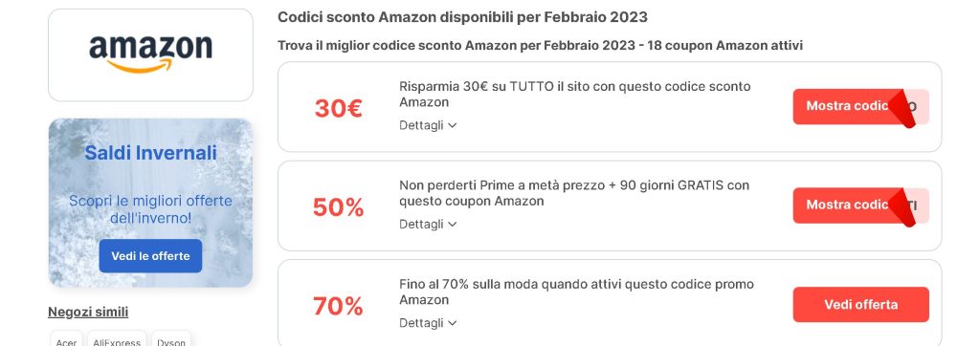The height and width of the screenshot is (346, 980).
Task: Expand Dettagli under the 50% Prime coupon
Action: tap(428, 225)
